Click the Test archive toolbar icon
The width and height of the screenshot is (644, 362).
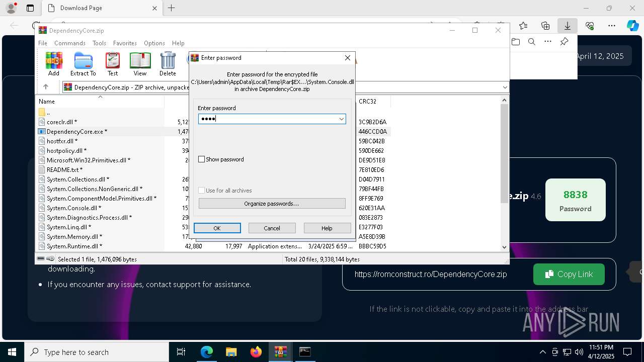pos(113,63)
